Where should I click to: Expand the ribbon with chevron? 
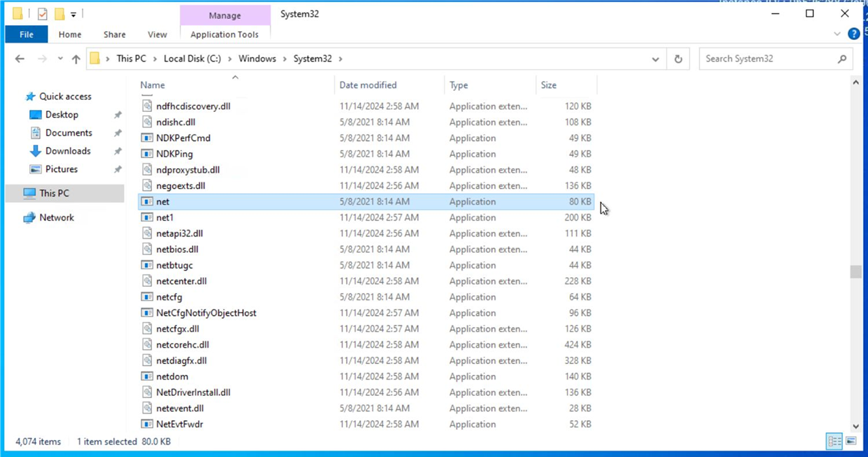click(838, 34)
